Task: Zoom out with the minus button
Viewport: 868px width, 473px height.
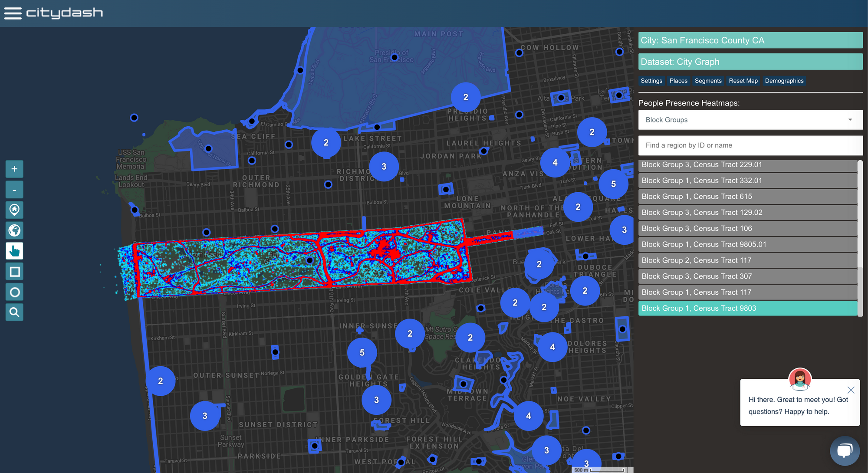Action: click(x=14, y=190)
